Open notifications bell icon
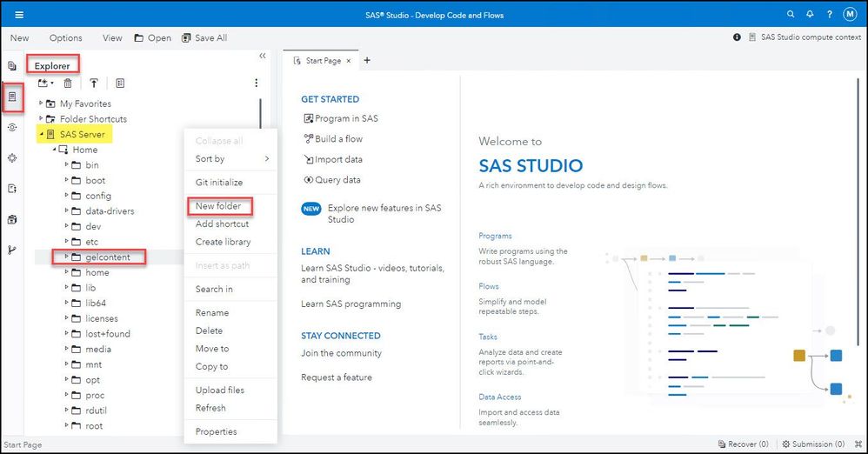 (810, 15)
